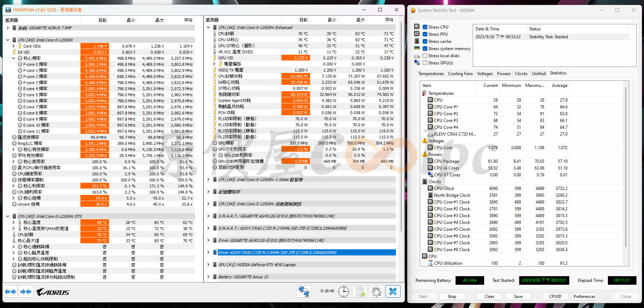Enable the Stress local disks checkbox
The image size is (644, 308).
(x=425, y=56)
